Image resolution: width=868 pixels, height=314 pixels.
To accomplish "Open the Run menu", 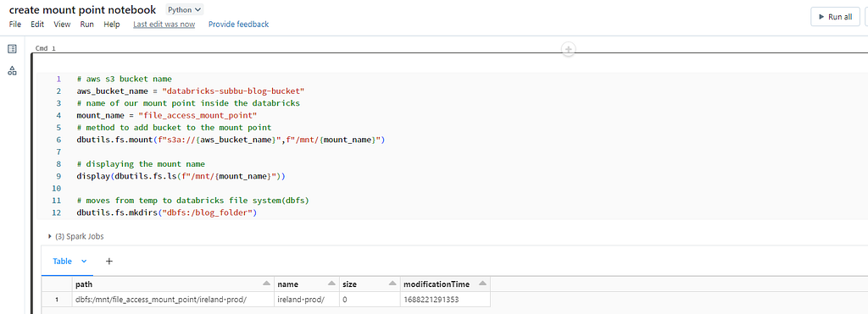I will pyautogui.click(x=87, y=25).
